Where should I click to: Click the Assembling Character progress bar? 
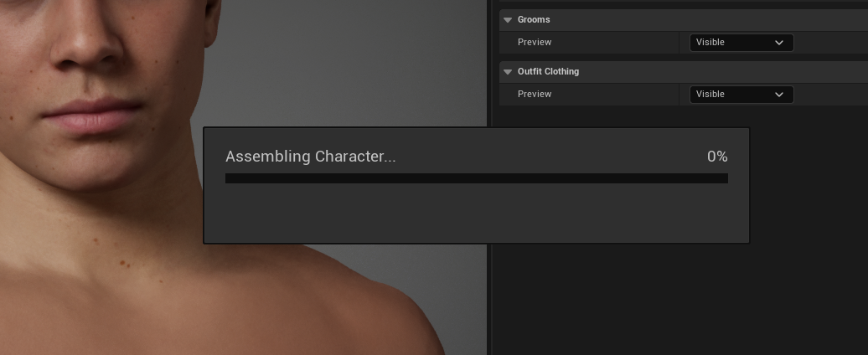tap(476, 178)
